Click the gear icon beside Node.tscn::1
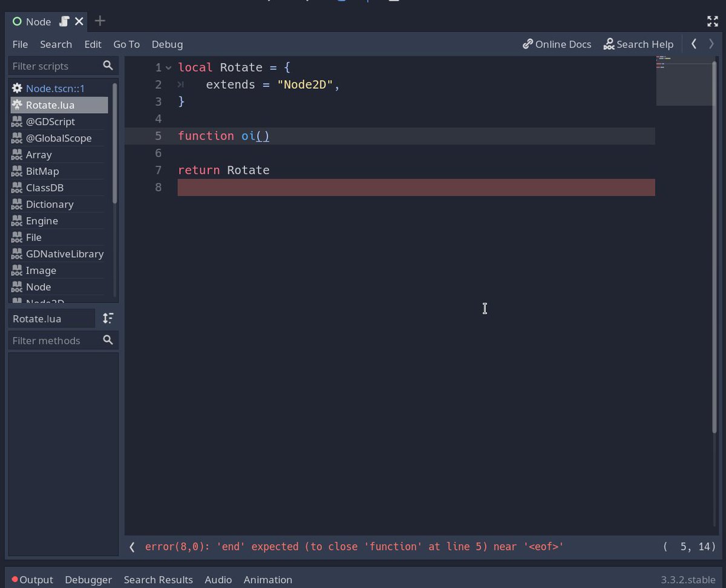Screen dimensions: 726x588 [16, 88]
